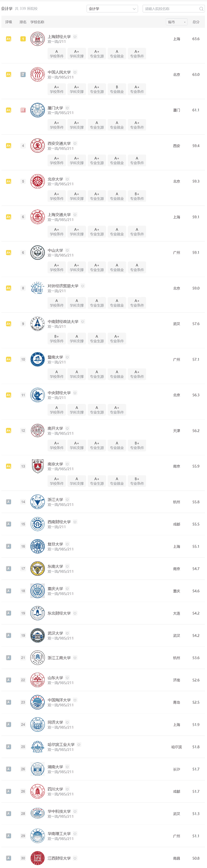Screen dimensions: 207x868
Task: Open the 省市 filter dropdown
Action: [x=177, y=22]
